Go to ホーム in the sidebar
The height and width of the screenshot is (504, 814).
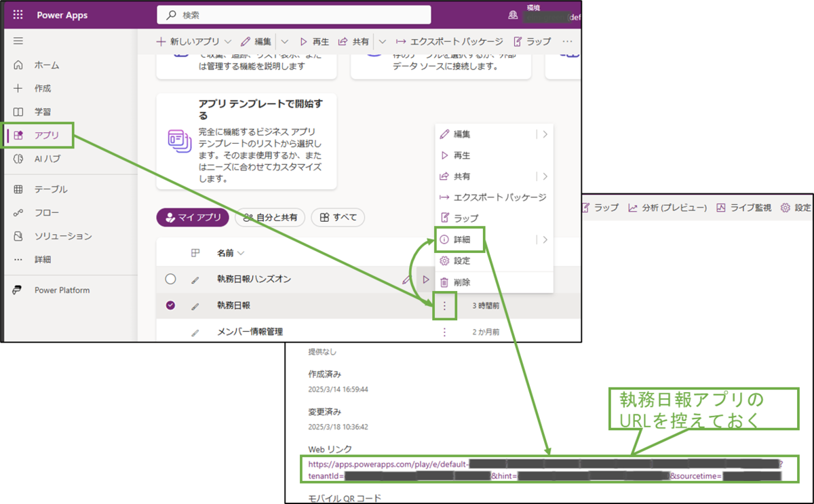(47, 65)
